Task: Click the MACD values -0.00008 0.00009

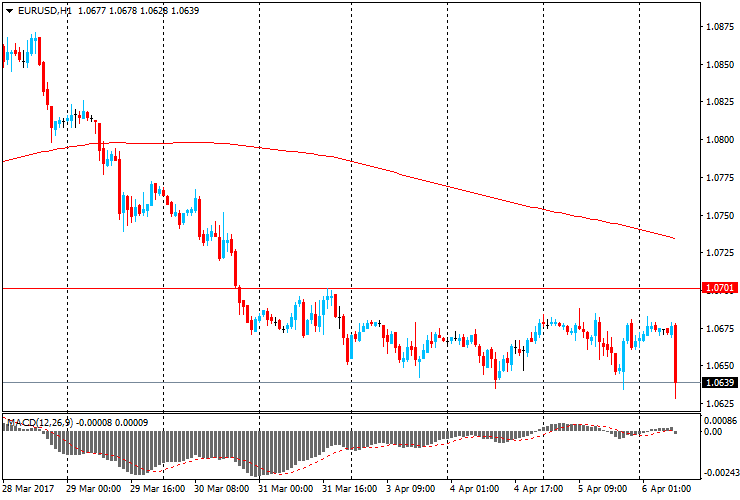Action: pyautogui.click(x=112, y=423)
